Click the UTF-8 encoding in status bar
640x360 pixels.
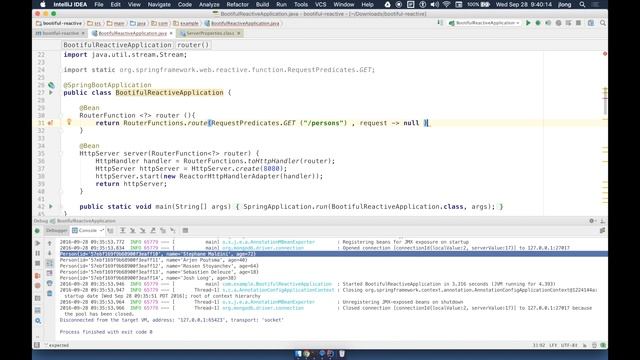(569, 345)
